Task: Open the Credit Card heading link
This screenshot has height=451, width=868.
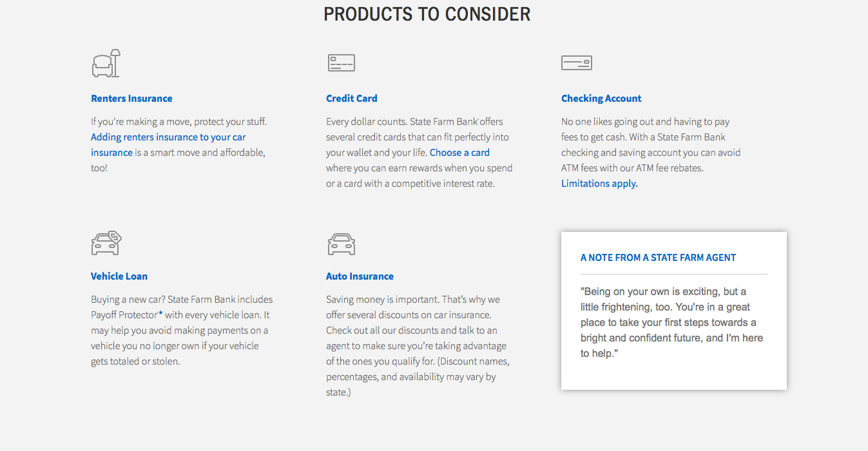Action: pyautogui.click(x=351, y=99)
